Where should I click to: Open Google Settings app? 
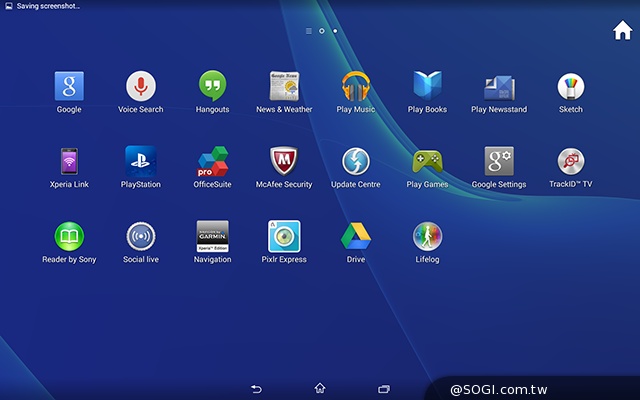(x=499, y=161)
